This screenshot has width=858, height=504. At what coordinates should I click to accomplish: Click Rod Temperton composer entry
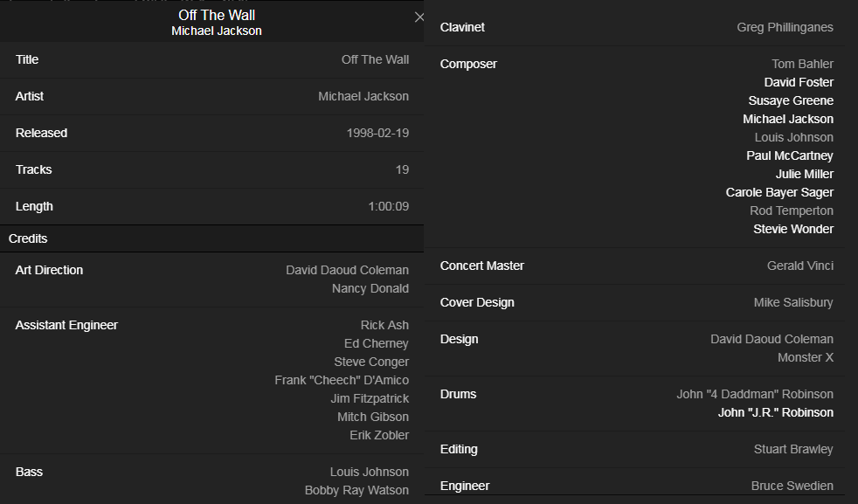pyautogui.click(x=792, y=211)
